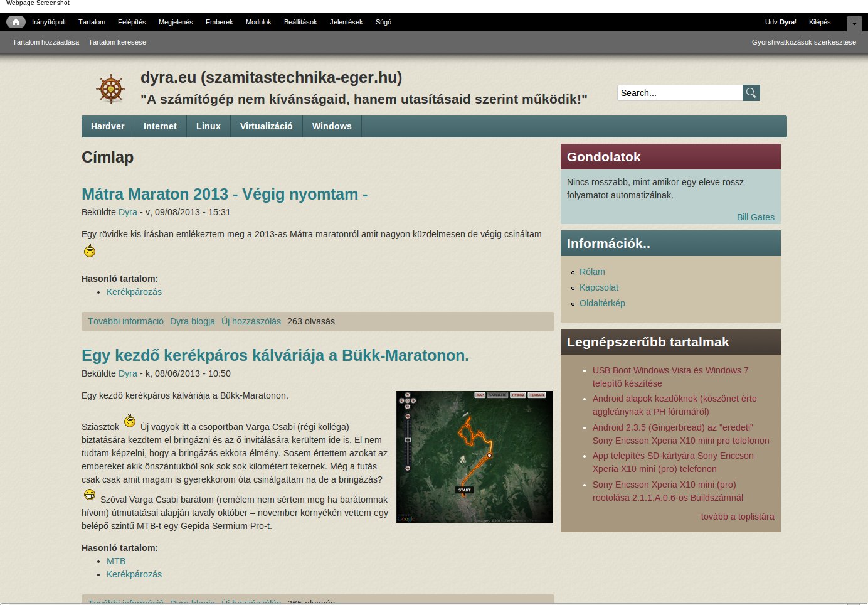Screen dimensions: 868x605
Task: Toggle the shortcut drawer arrow in admin toolbar
Action: click(854, 24)
